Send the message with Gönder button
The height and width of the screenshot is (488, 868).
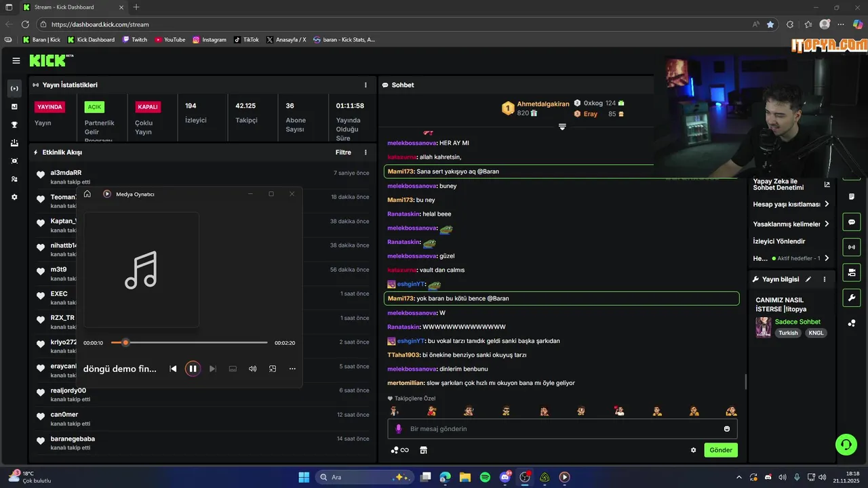pyautogui.click(x=721, y=450)
